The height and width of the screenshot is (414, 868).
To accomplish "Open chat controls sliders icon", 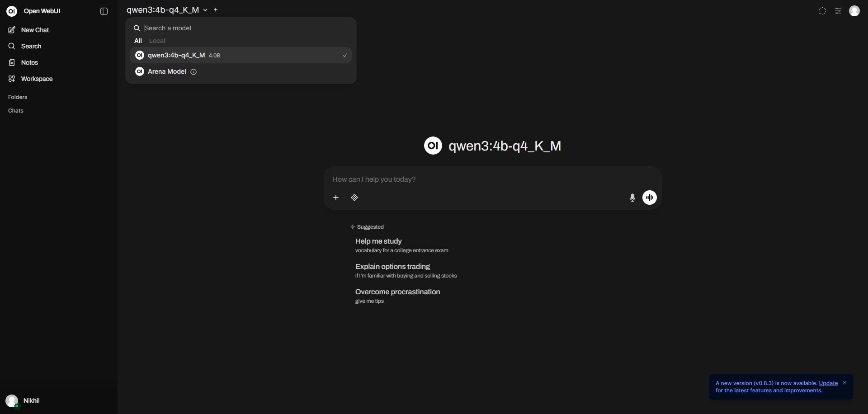I will click(x=838, y=11).
